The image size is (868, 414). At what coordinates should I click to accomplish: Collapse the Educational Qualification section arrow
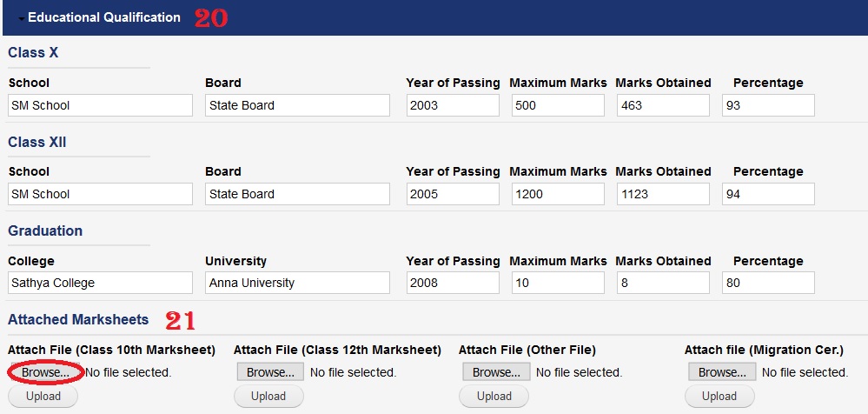coord(21,18)
